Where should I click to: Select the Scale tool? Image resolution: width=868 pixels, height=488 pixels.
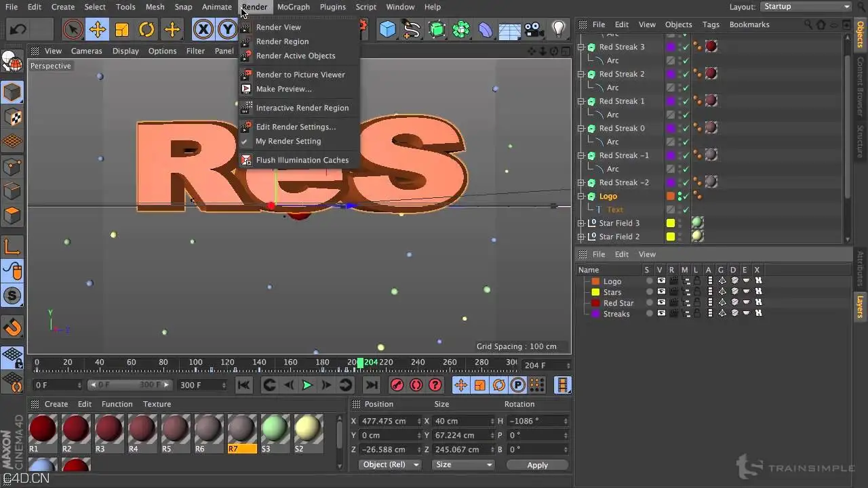pyautogui.click(x=122, y=30)
